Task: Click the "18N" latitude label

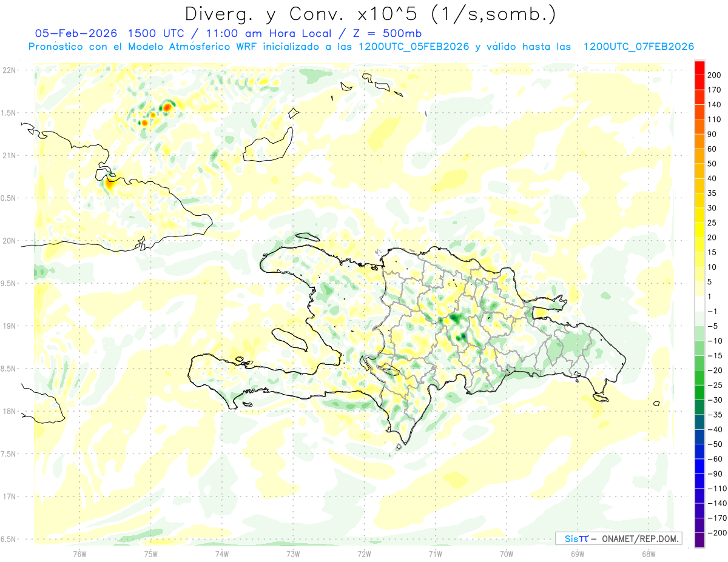Action: [9, 411]
